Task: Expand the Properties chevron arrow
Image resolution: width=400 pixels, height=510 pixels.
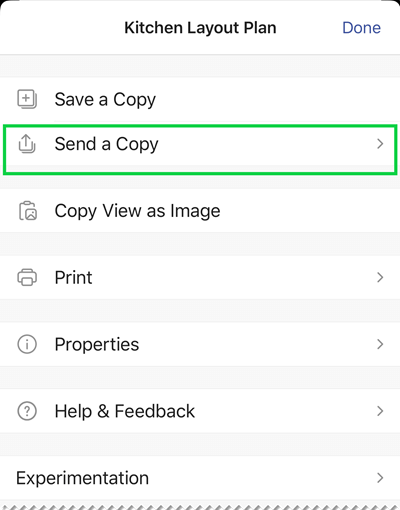Action: (x=380, y=344)
